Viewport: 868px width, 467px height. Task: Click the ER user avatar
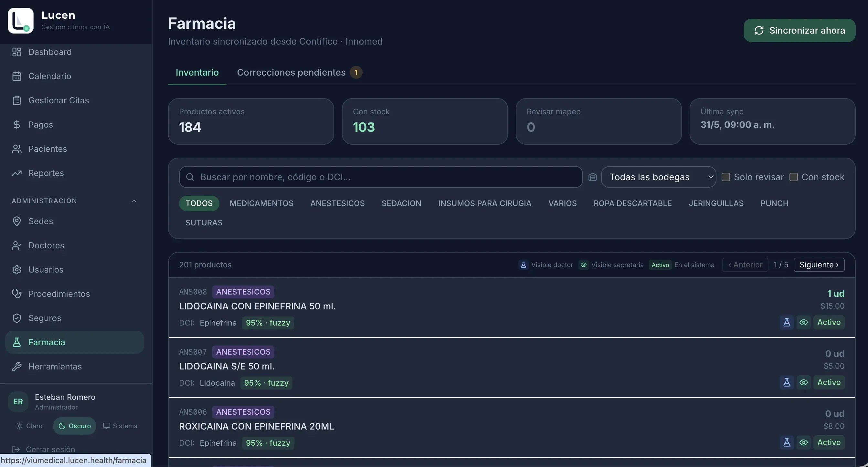click(18, 402)
